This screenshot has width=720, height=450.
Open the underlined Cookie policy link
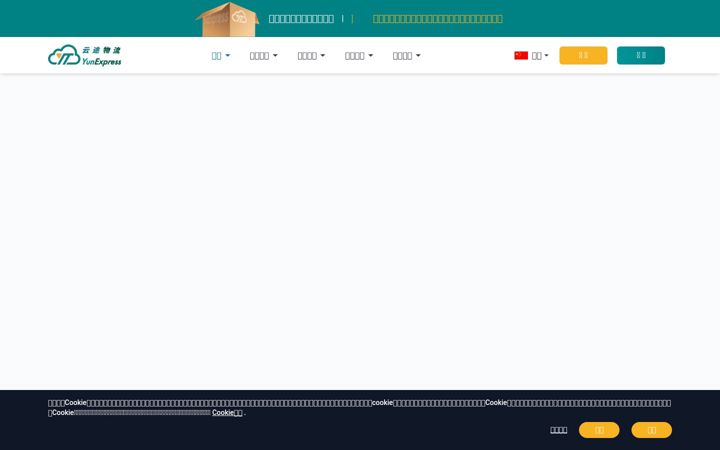(x=227, y=412)
